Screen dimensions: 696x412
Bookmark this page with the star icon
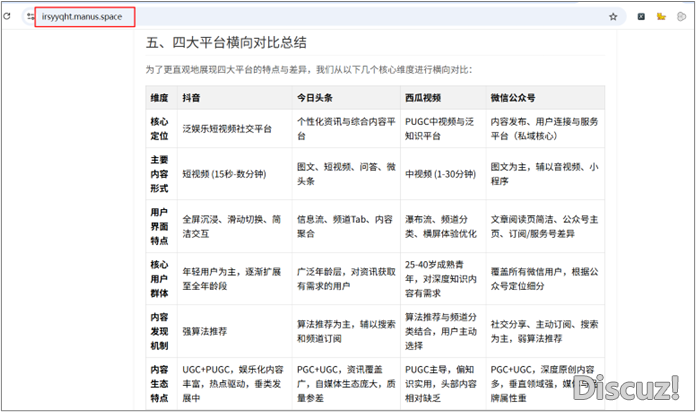pos(612,17)
